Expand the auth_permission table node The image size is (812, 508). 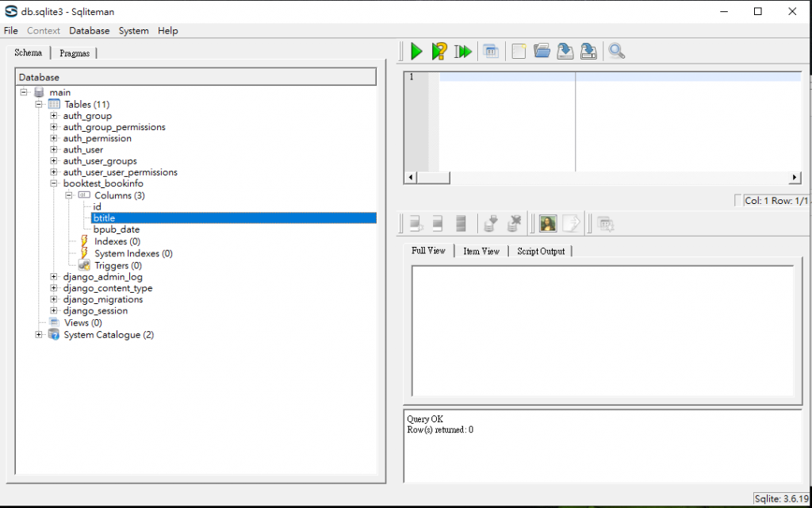coord(53,138)
